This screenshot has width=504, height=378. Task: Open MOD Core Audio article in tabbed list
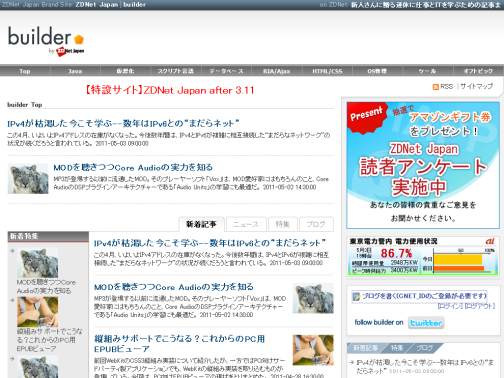point(174,287)
